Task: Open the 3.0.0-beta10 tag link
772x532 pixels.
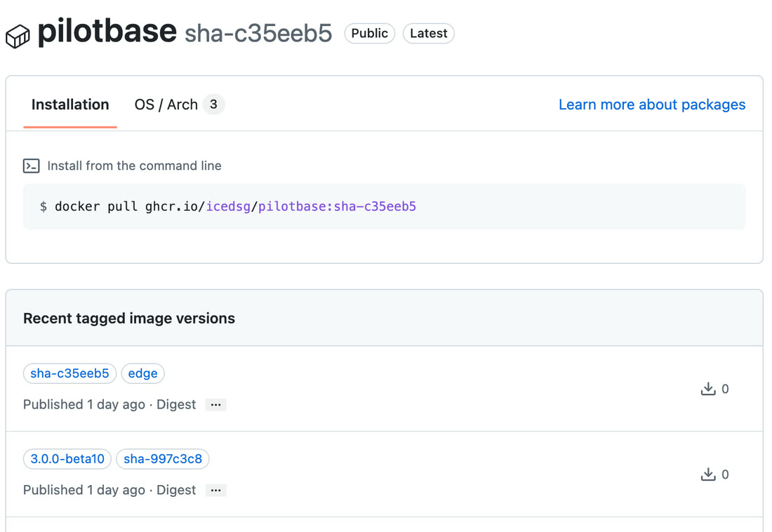Action: (x=67, y=459)
